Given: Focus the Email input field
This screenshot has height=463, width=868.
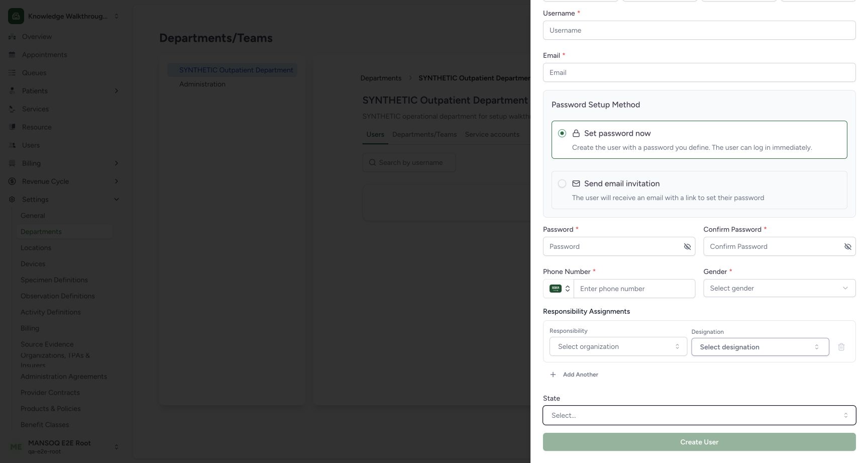Looking at the screenshot, I should click(699, 72).
